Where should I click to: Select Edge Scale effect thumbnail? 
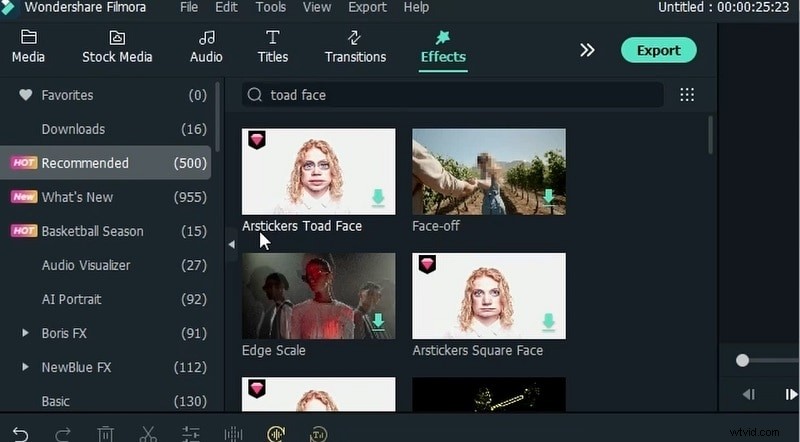pos(318,296)
